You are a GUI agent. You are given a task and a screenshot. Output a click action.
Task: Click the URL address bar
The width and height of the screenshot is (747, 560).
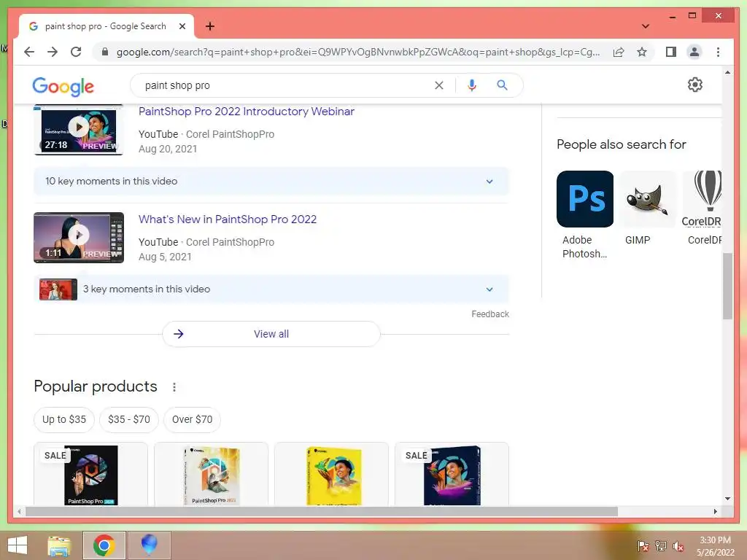click(x=357, y=52)
